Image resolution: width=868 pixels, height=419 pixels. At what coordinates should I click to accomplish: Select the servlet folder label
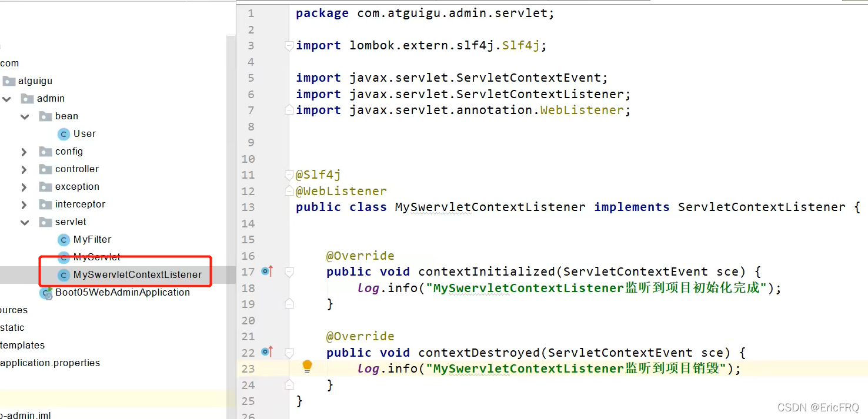click(71, 222)
